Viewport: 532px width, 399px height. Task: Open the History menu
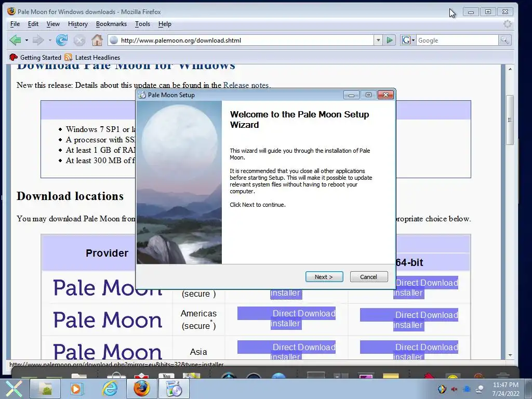[78, 24]
